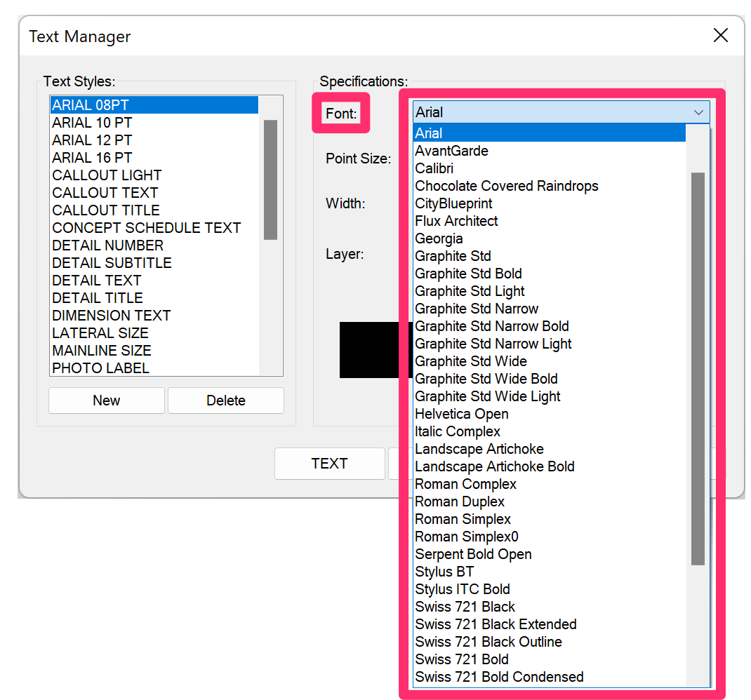Image resolution: width=751 pixels, height=700 pixels.
Task: Select CityBlueprint font
Action: click(x=550, y=203)
